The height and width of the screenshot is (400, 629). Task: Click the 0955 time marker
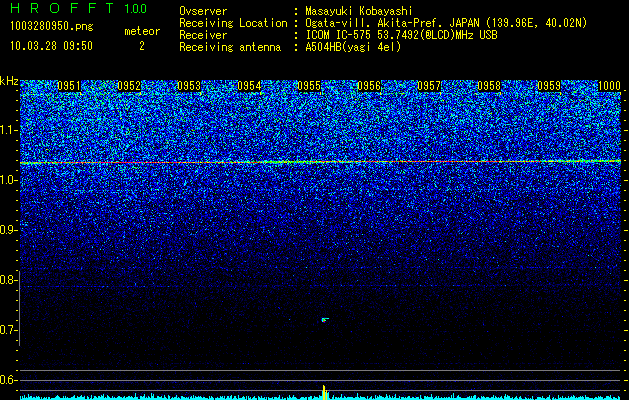(309, 86)
